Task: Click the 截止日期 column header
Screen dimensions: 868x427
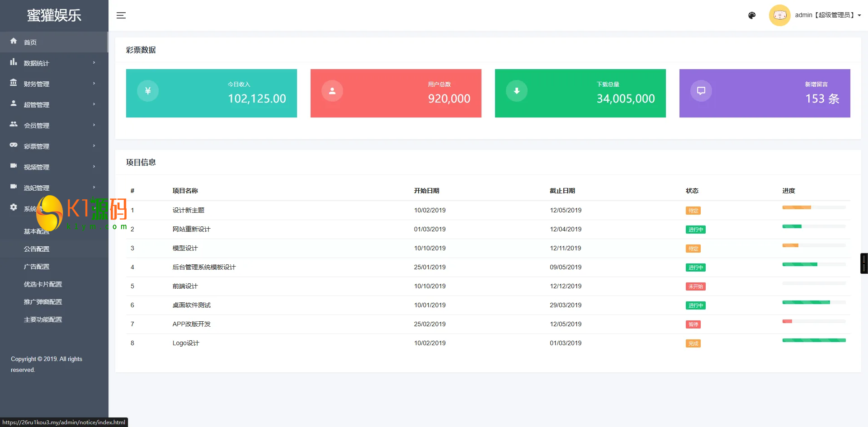Action: click(x=562, y=191)
